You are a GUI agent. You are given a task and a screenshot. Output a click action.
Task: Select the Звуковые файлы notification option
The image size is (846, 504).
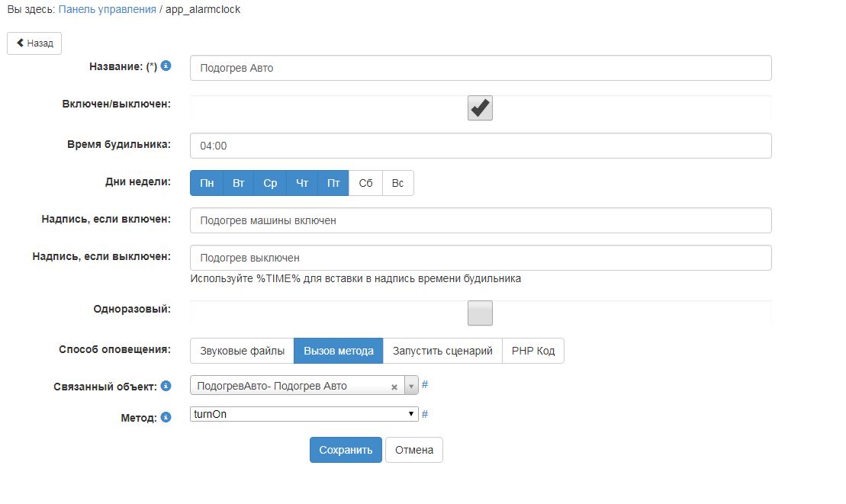click(x=242, y=351)
